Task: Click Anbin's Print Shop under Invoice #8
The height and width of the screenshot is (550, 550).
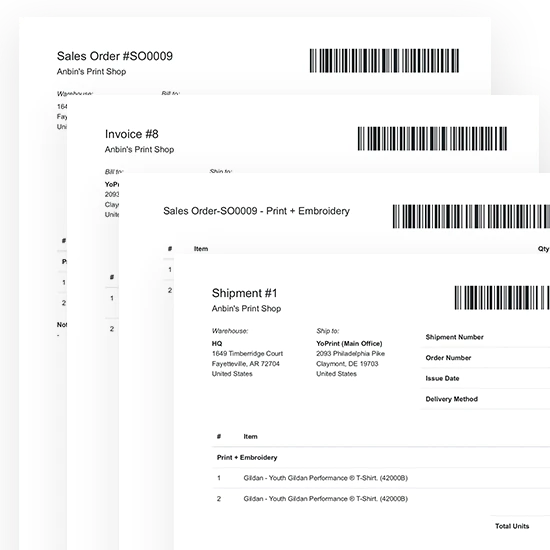Action: point(139,149)
